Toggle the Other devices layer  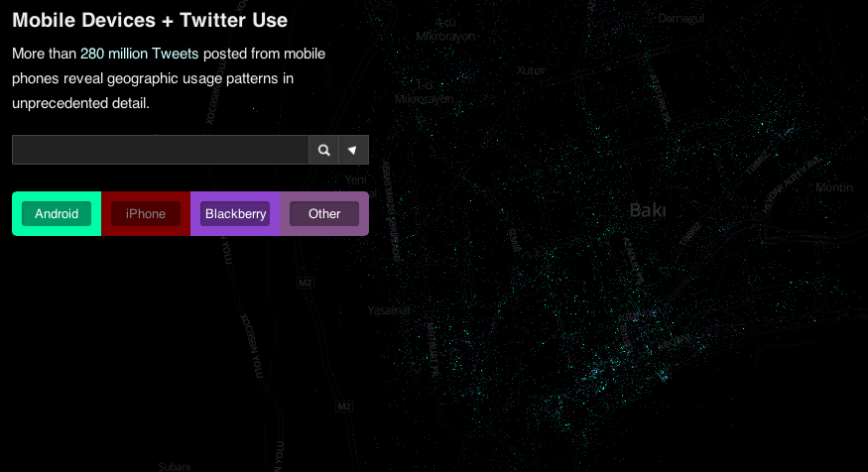pos(324,213)
